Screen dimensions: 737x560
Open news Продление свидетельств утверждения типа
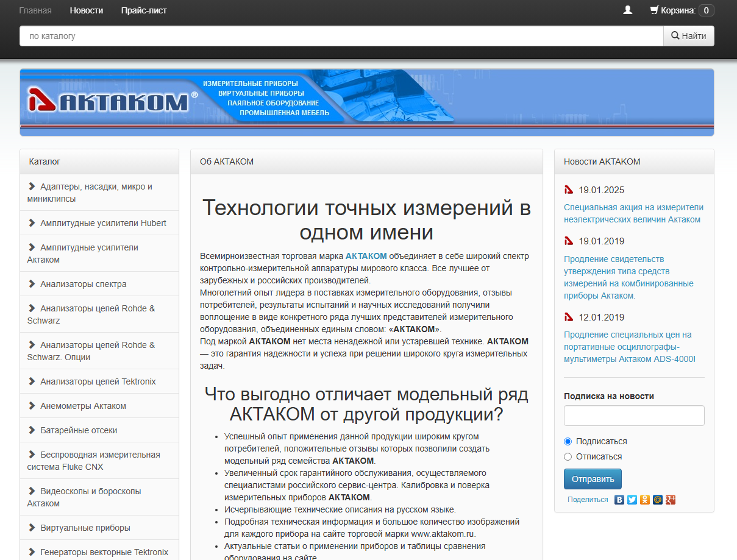pos(628,277)
